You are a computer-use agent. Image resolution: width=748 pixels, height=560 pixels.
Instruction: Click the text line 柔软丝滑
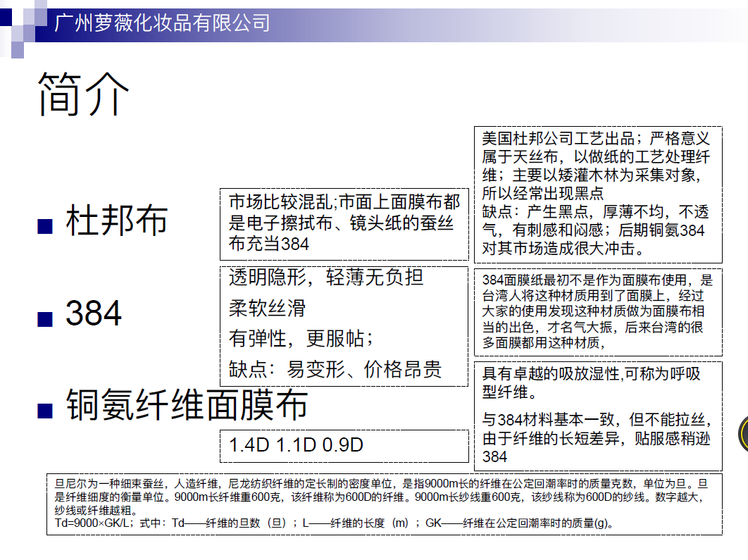(267, 308)
